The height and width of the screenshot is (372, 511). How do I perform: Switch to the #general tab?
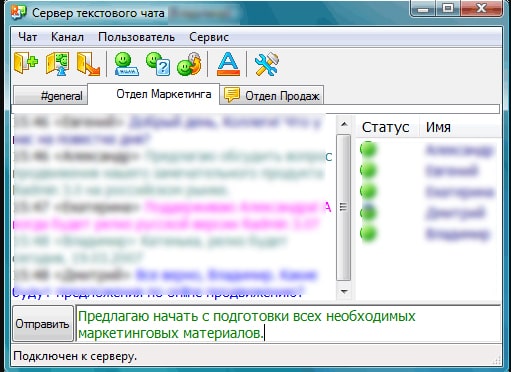tap(51, 96)
